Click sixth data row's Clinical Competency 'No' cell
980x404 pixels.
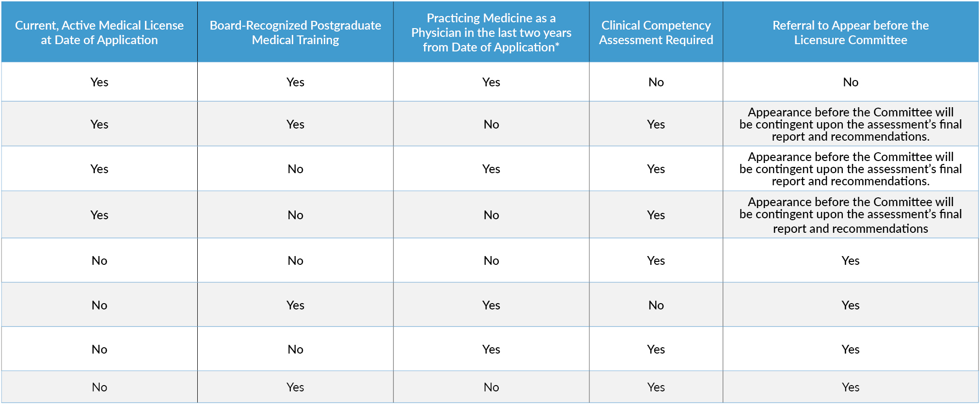pyautogui.click(x=656, y=305)
